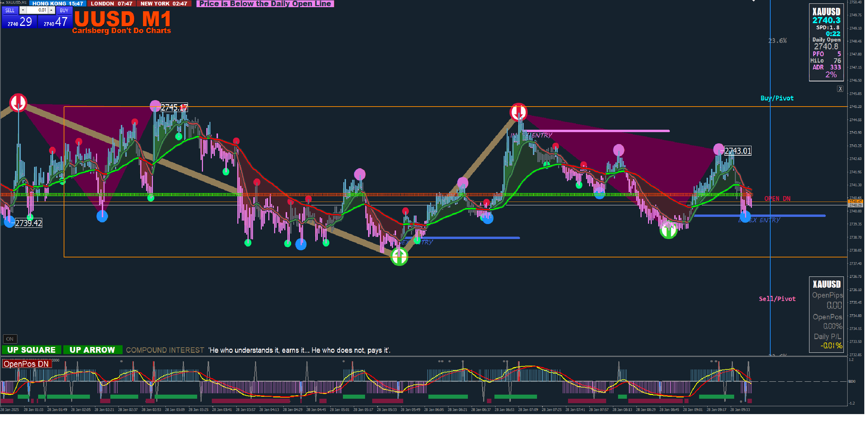Click the SELL one-click trading button
This screenshot has height=428, width=868.
(x=10, y=10)
